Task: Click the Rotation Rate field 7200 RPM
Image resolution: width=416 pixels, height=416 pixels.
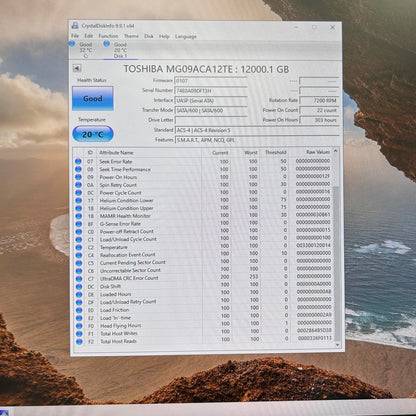Action: click(x=319, y=100)
